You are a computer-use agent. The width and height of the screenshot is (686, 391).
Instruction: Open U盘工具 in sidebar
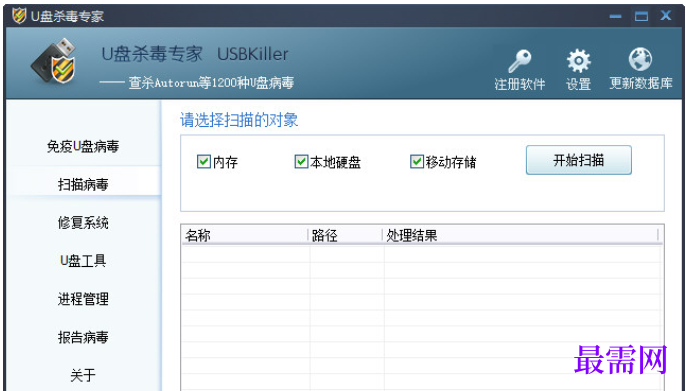[x=83, y=261]
